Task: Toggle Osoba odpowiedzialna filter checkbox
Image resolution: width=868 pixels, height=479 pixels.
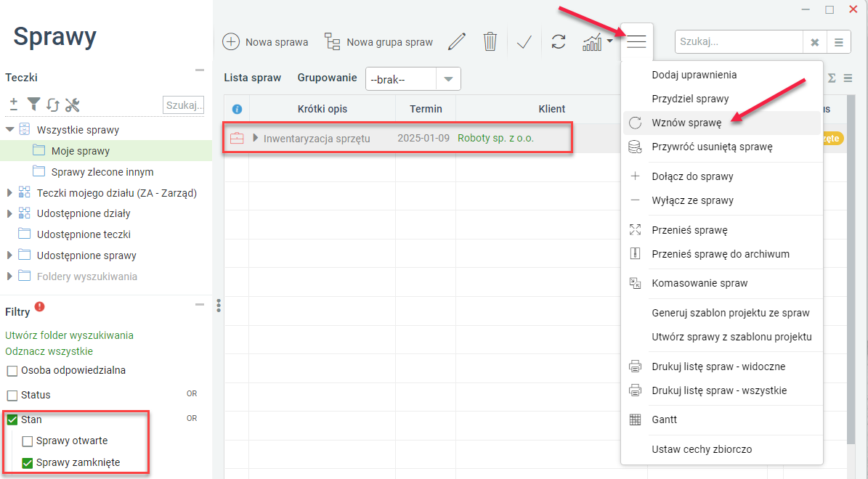Action: 12,371
